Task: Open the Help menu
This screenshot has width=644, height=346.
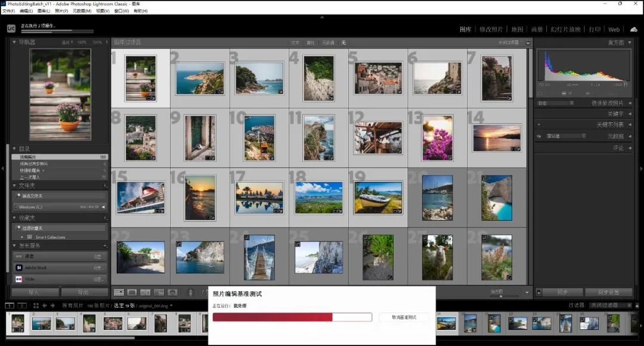Action: tap(141, 11)
